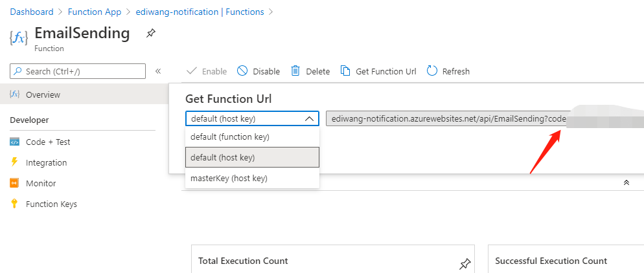The image size is (644, 273).
Task: Select Overview in the sidebar
Action: tap(43, 94)
